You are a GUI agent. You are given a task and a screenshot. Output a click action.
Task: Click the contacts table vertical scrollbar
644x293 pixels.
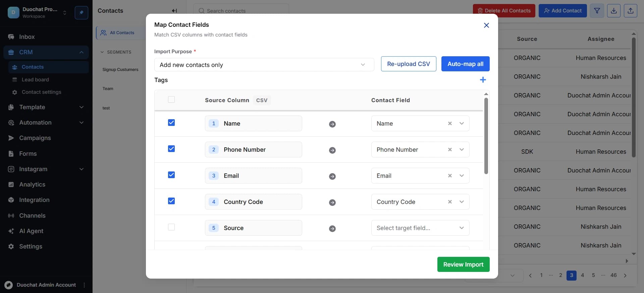pos(634,97)
